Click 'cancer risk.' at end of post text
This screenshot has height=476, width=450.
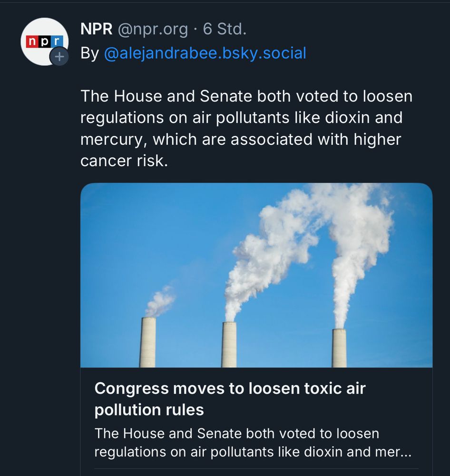(x=124, y=161)
